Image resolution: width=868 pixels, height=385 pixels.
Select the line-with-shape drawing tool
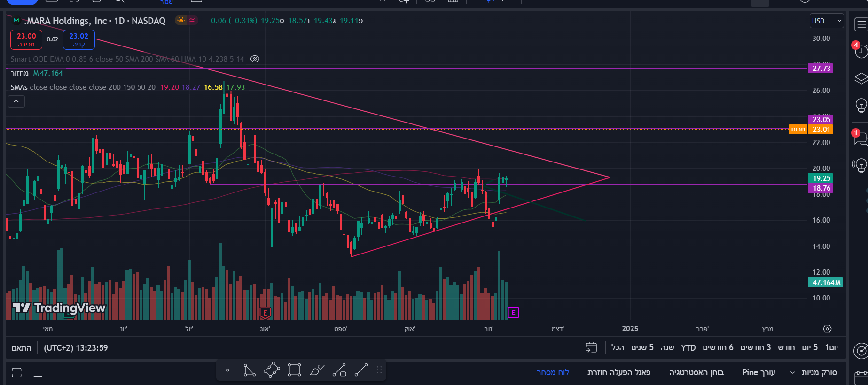click(339, 370)
